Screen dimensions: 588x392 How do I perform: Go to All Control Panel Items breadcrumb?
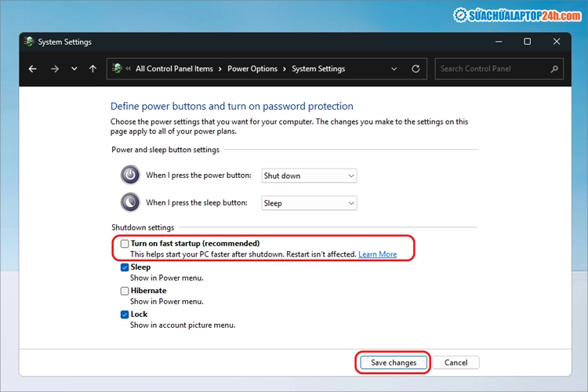[x=174, y=69]
